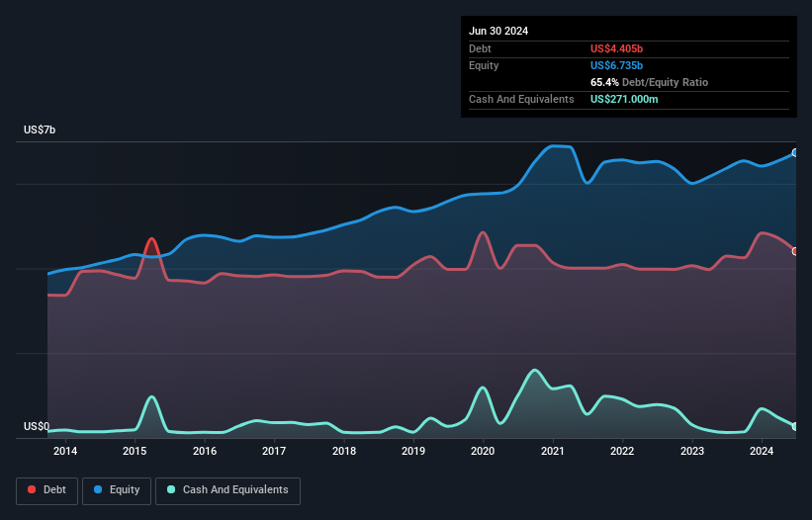Select the Debt data point at chart end
This screenshot has height=520, width=812.
click(795, 251)
